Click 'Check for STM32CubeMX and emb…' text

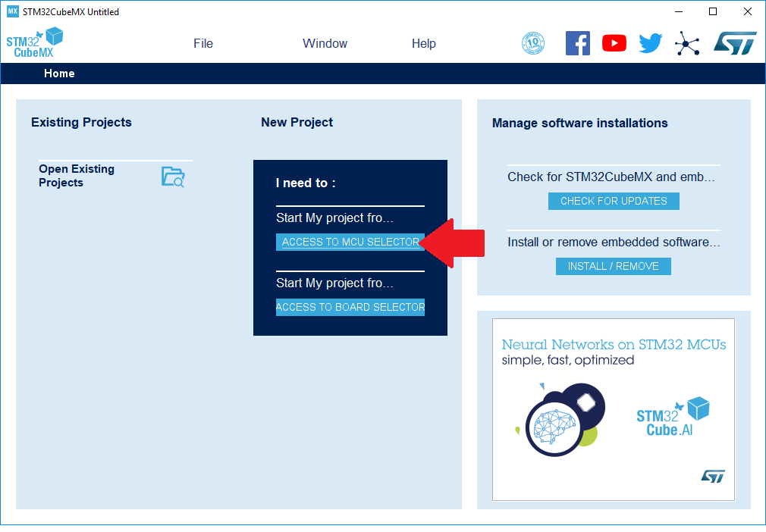click(611, 177)
